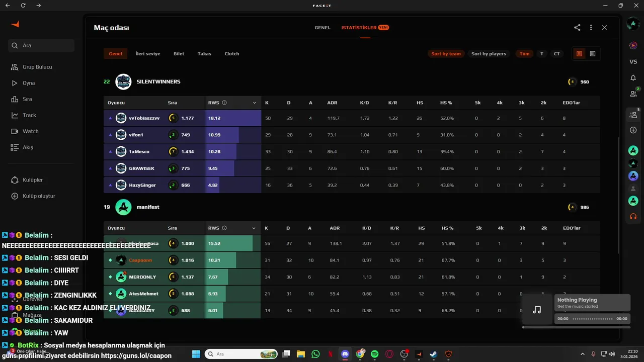Expand HazyGinger row arrow
644x362 pixels.
(x=110, y=185)
